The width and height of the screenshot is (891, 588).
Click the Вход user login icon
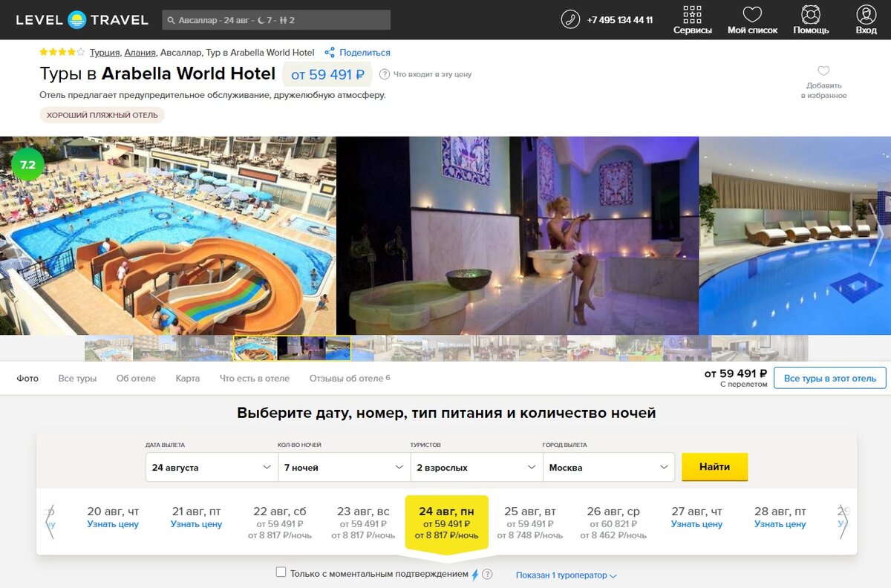coord(866,14)
